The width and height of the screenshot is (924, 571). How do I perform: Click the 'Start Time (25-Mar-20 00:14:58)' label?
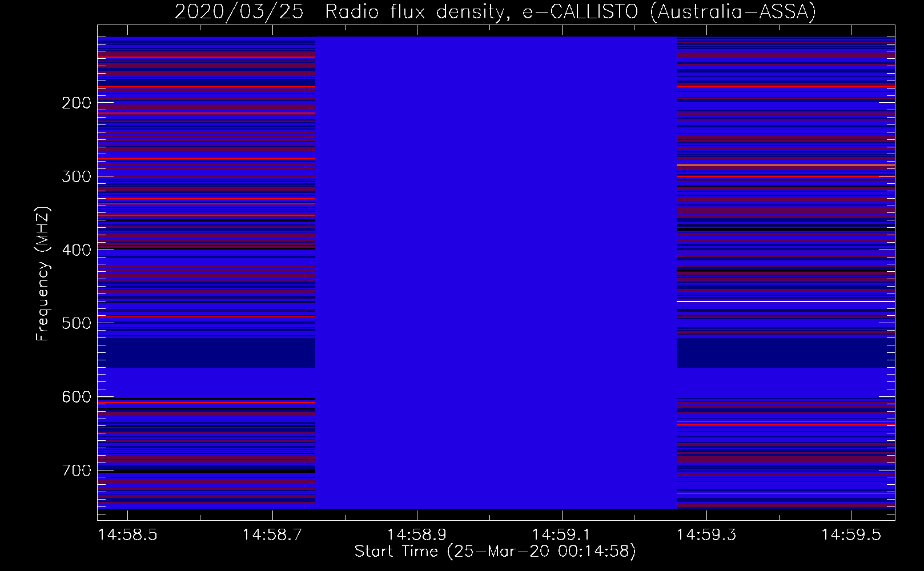495,552
